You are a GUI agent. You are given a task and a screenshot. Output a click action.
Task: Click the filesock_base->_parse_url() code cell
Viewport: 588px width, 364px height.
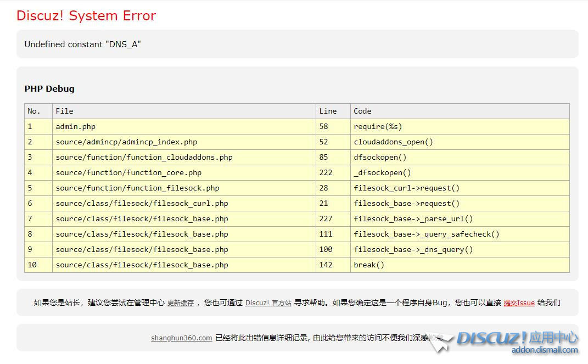coord(460,219)
